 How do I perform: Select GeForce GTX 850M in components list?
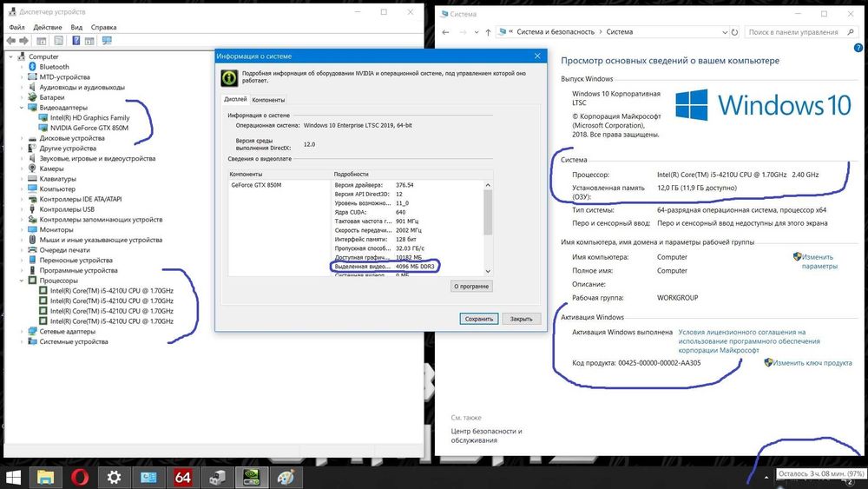coord(256,185)
